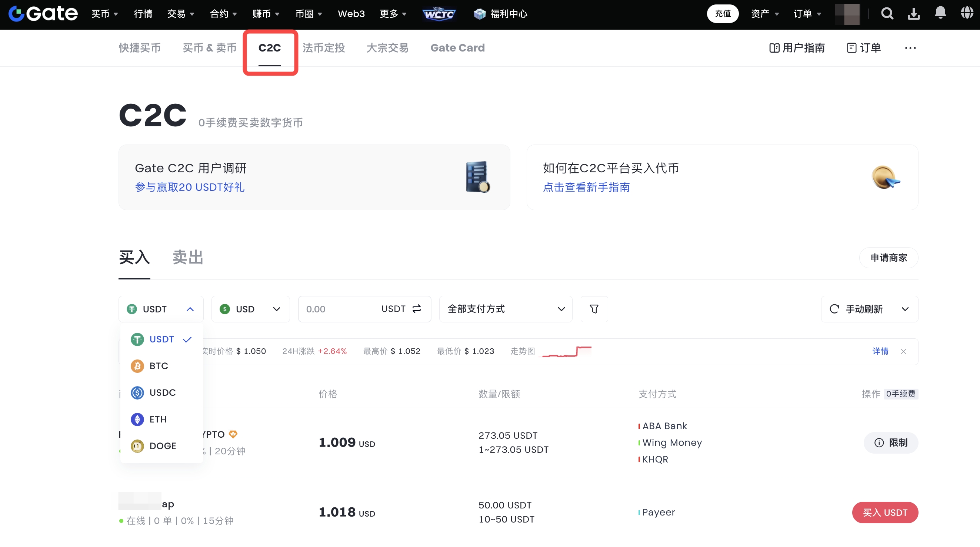Select DOGE from the coin list
The width and height of the screenshot is (980, 547).
163,446
